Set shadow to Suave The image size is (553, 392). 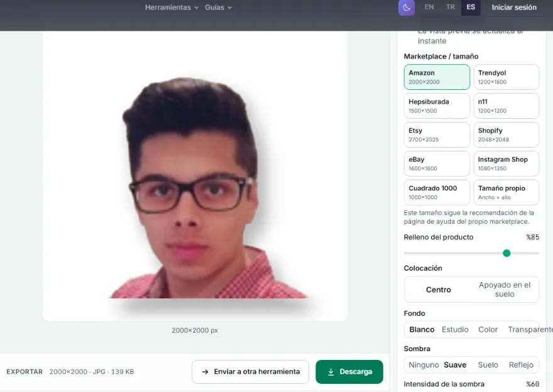pos(455,365)
